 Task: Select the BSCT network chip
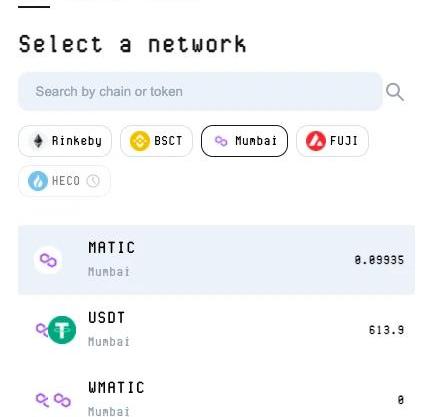click(156, 141)
